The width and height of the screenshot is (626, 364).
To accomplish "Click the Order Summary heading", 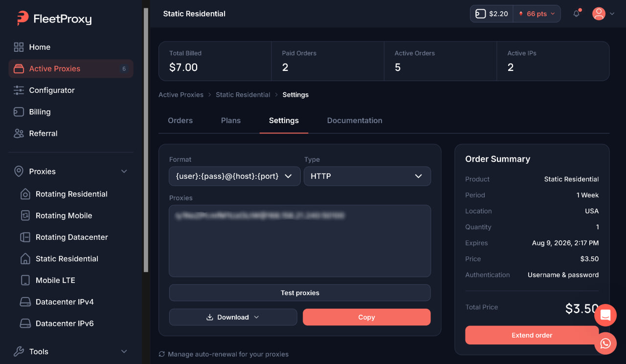I will (498, 159).
